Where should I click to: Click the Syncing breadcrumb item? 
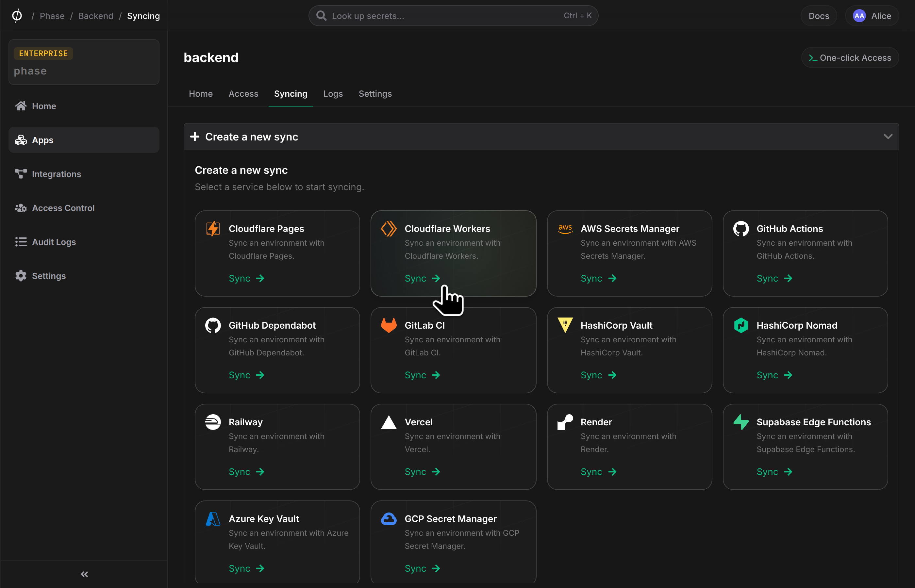coord(143,16)
